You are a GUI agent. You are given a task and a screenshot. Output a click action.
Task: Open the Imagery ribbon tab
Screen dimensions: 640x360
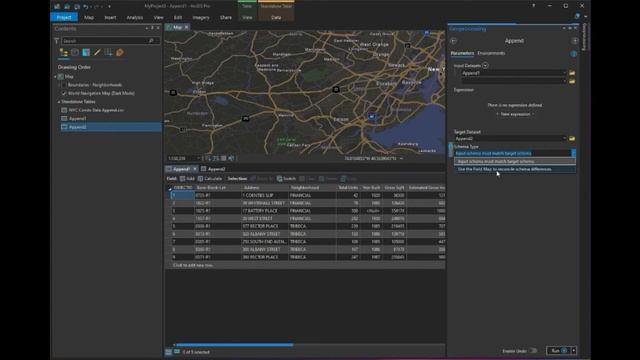coord(201,18)
